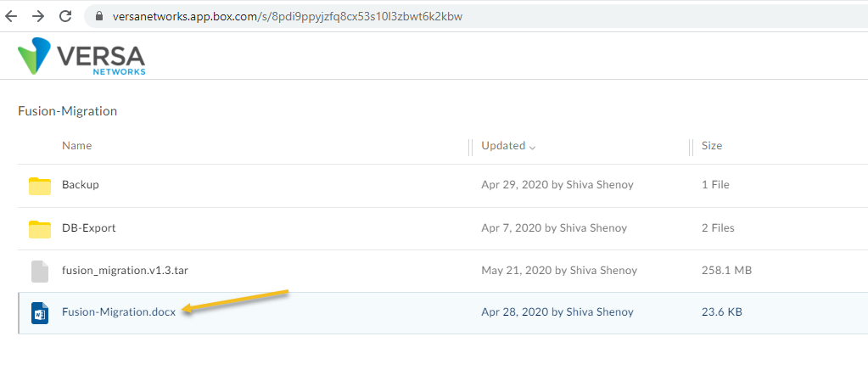Click the URL address bar field
Viewport: 868px width, 370px height.
coord(476,17)
